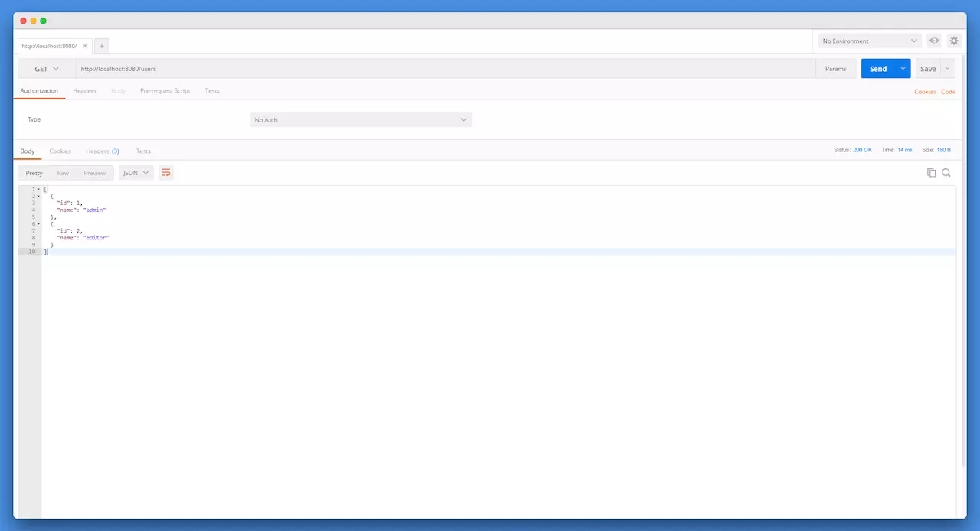Viewport: 980px width, 531px height.
Task: Open the response Headers (3) tab
Action: 103,151
